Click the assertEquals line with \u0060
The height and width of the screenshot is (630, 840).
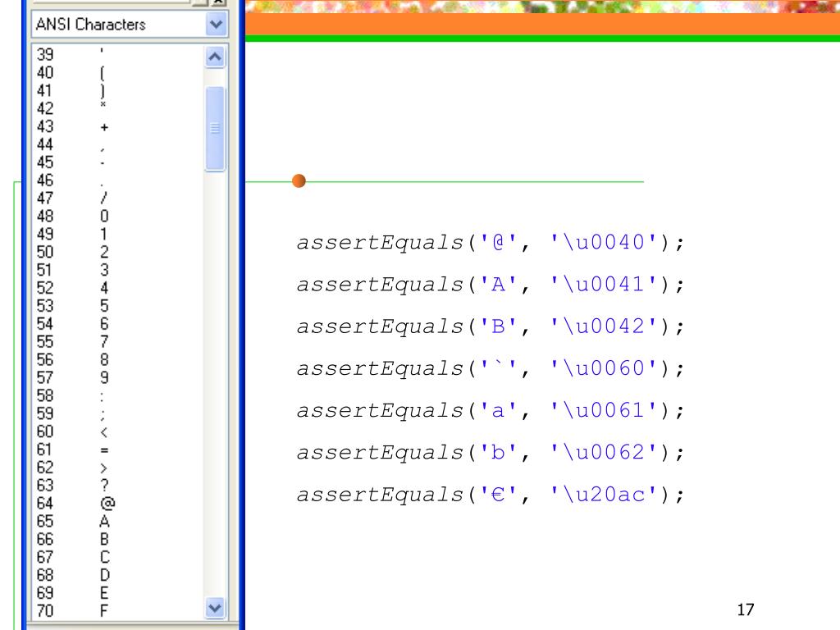point(491,368)
